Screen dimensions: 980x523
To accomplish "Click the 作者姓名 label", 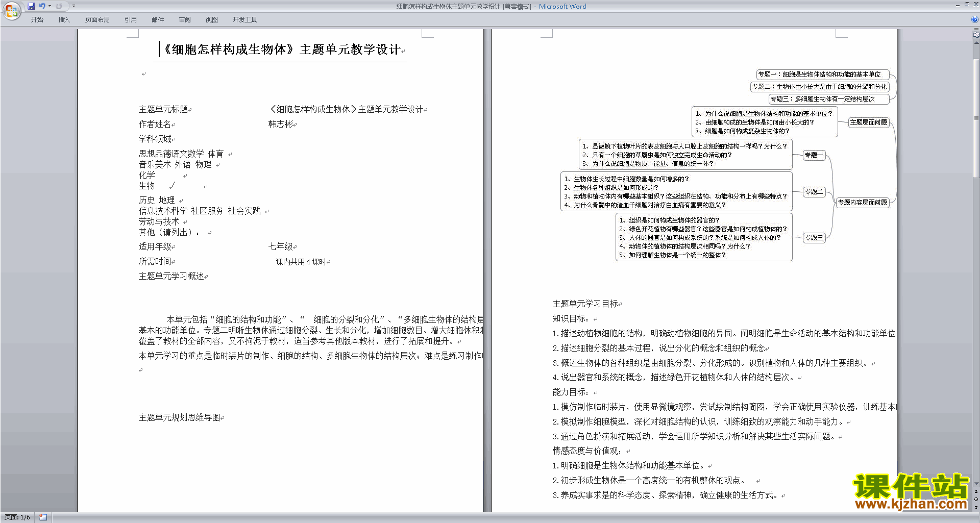I will tap(155, 124).
